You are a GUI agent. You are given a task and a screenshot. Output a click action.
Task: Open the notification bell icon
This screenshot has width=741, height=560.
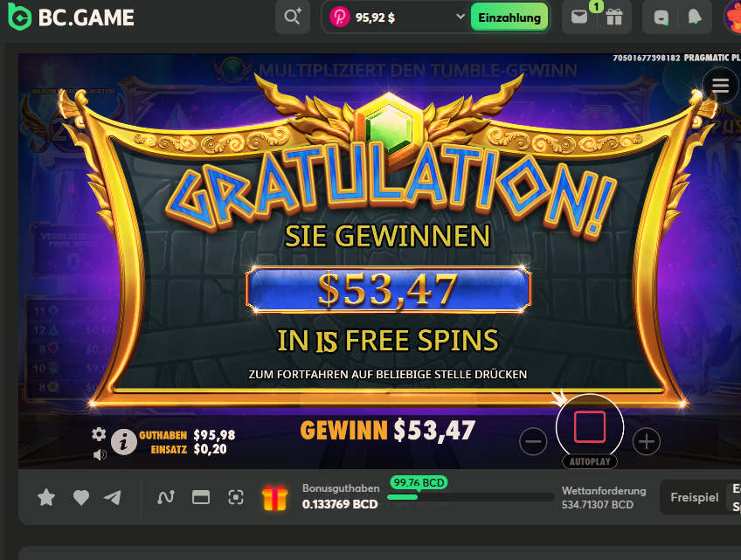(x=695, y=17)
